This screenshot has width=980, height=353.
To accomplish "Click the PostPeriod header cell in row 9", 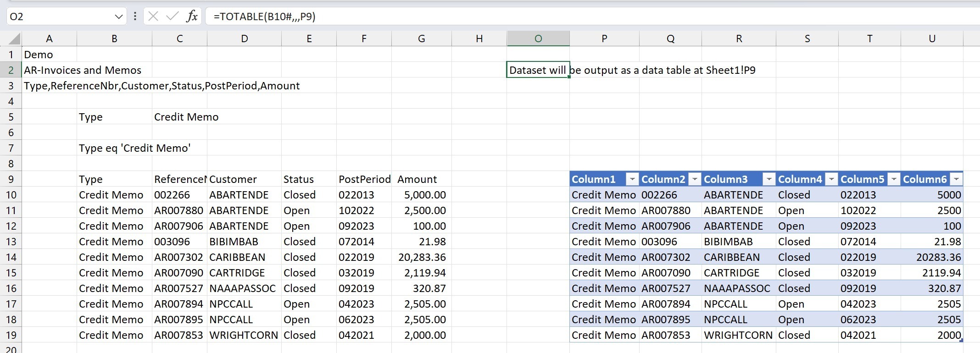I will (364, 179).
